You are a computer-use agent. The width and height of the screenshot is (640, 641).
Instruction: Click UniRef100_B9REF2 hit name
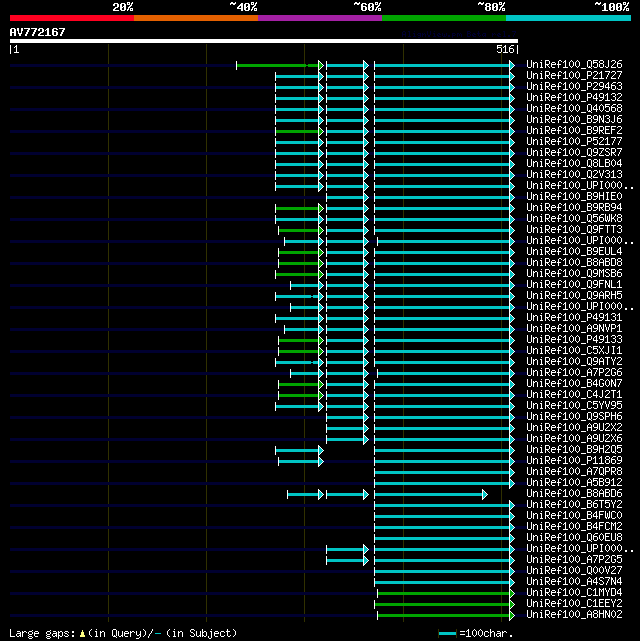574,130
